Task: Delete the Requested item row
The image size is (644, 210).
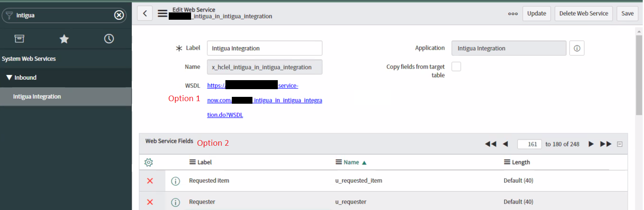Action: (x=150, y=181)
